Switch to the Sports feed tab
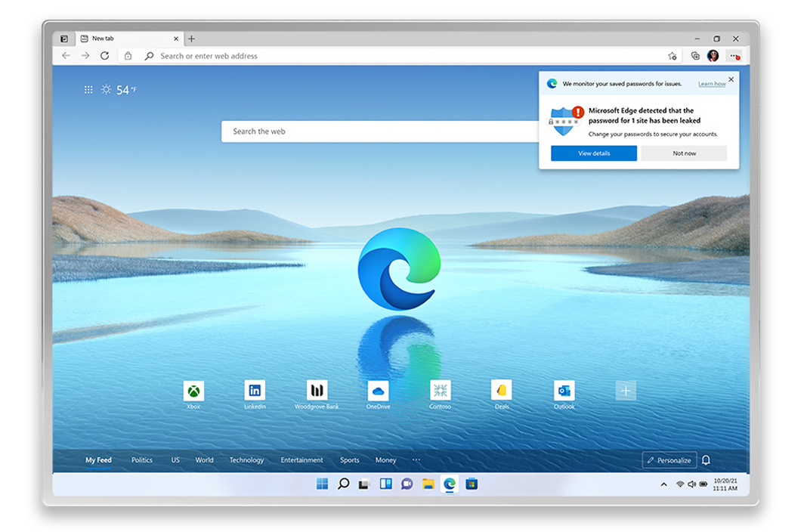This screenshot has width=804, height=532. tap(350, 460)
